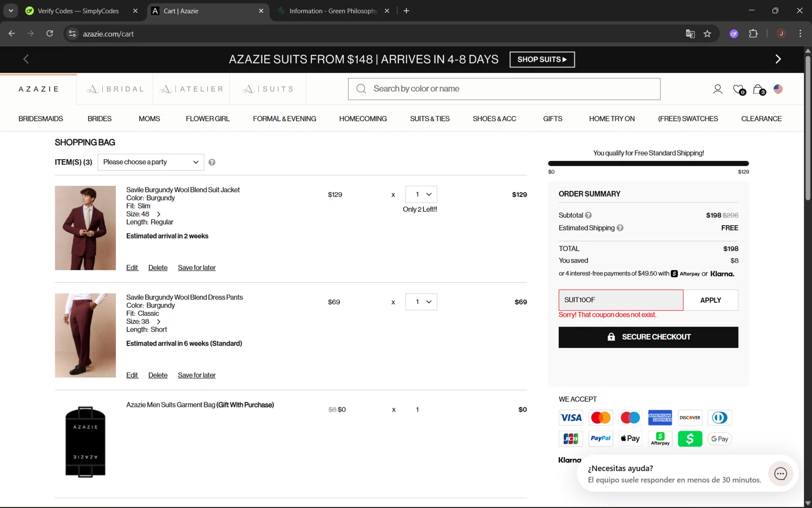Image resolution: width=812 pixels, height=508 pixels.
Task: Go to next promo banner arrow
Action: coord(778,59)
